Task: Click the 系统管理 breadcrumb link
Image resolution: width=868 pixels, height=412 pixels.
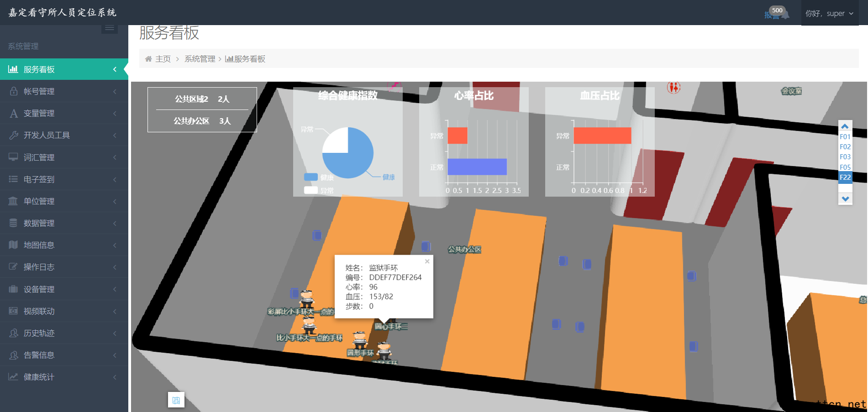Action: pyautogui.click(x=200, y=59)
